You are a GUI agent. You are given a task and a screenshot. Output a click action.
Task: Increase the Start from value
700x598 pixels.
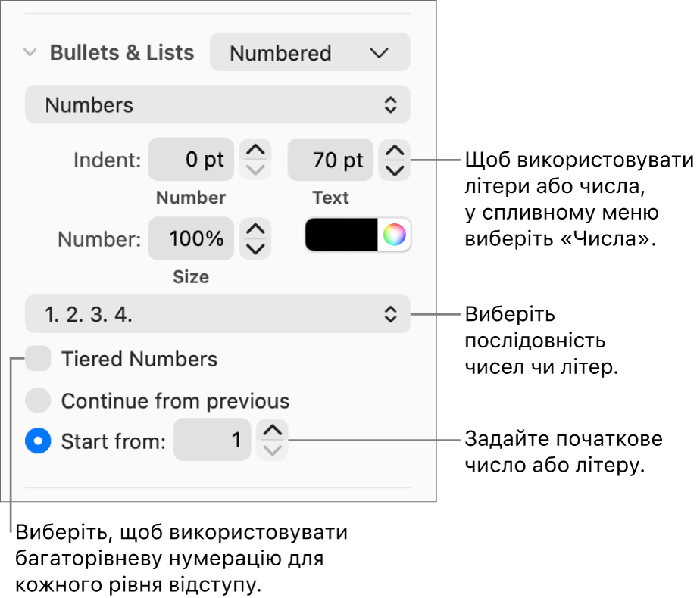[x=273, y=431]
